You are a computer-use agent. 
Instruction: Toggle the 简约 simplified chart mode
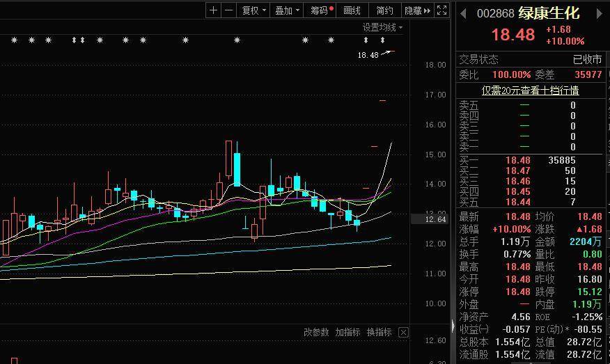[384, 10]
